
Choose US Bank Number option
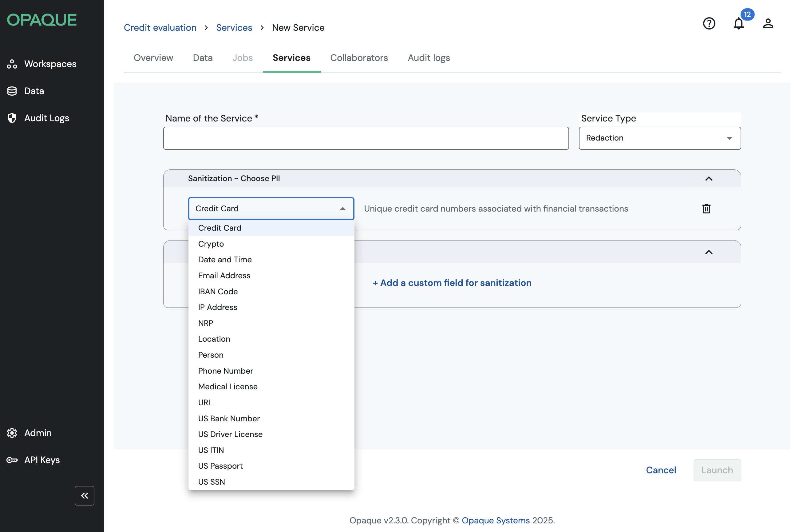[x=271, y=418]
